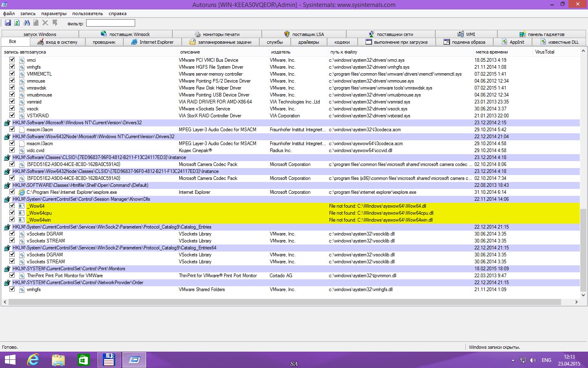Click the volume speaker tray icon

(x=532, y=360)
